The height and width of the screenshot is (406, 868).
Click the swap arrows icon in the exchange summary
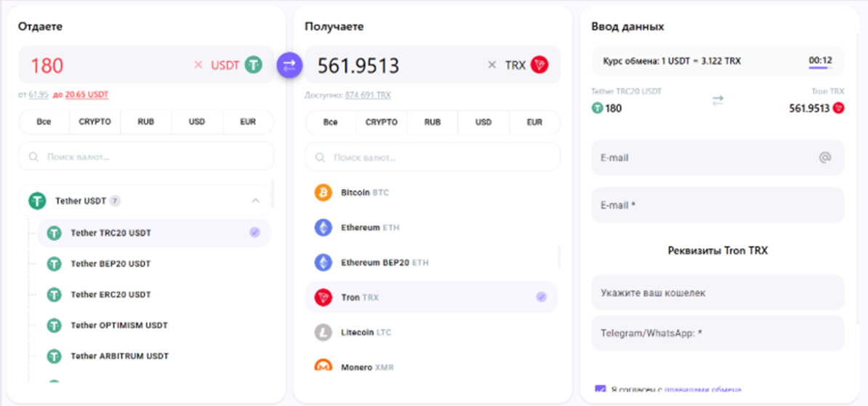click(x=718, y=101)
